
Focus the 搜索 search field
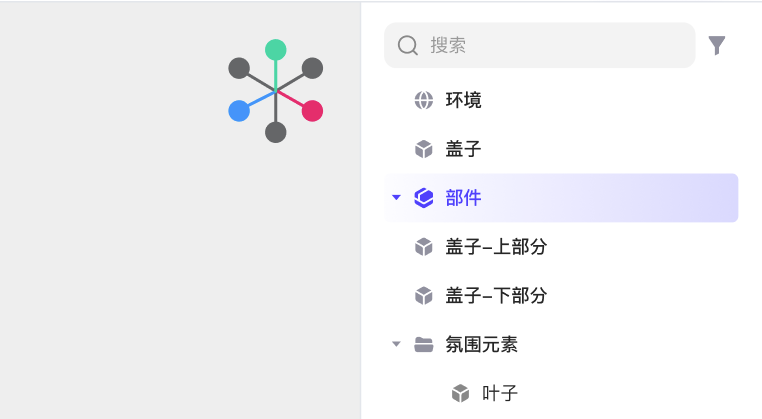[539, 45]
